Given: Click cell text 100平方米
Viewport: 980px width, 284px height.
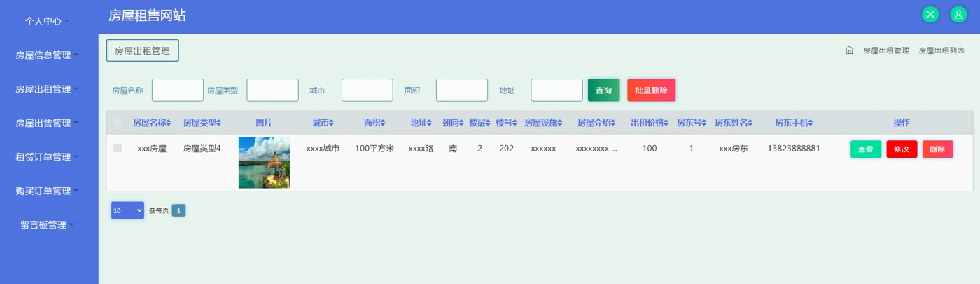Looking at the screenshot, I should click(374, 149).
